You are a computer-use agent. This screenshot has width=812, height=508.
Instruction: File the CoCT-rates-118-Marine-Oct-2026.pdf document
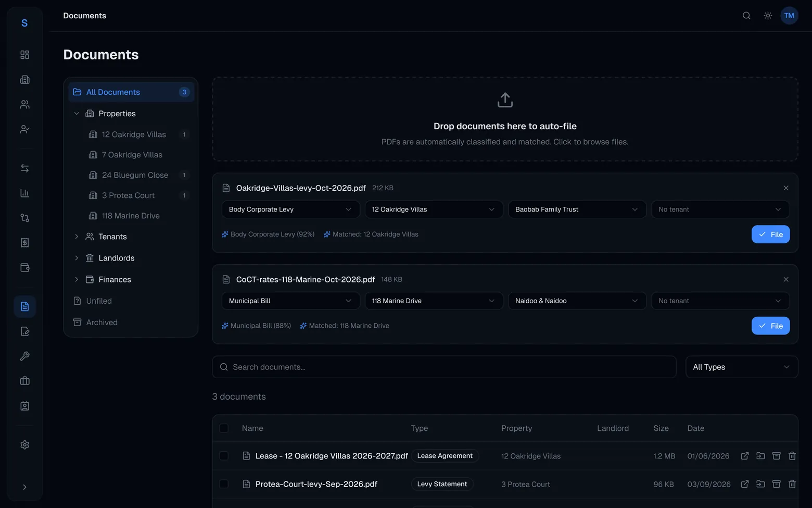770,326
